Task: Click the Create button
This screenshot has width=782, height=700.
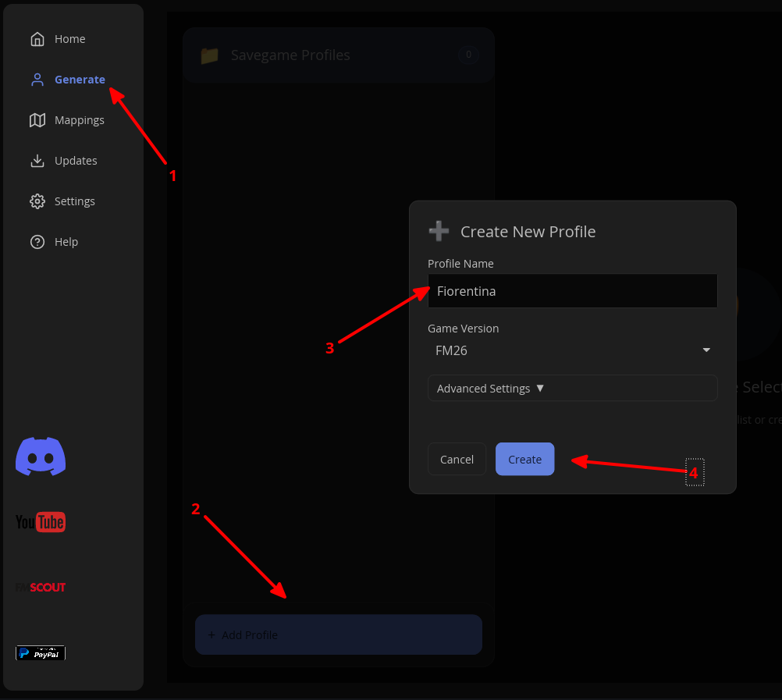Action: [524, 459]
